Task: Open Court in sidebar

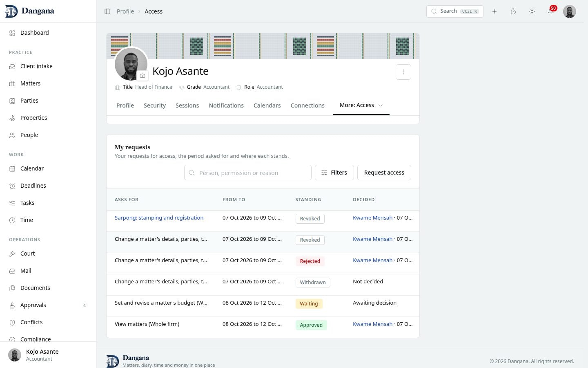Action: 48,254
